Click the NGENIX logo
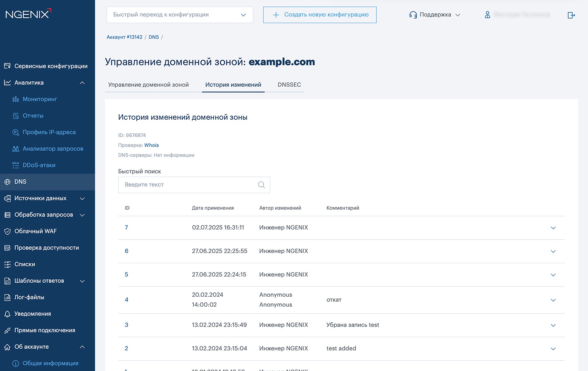 pos(28,14)
